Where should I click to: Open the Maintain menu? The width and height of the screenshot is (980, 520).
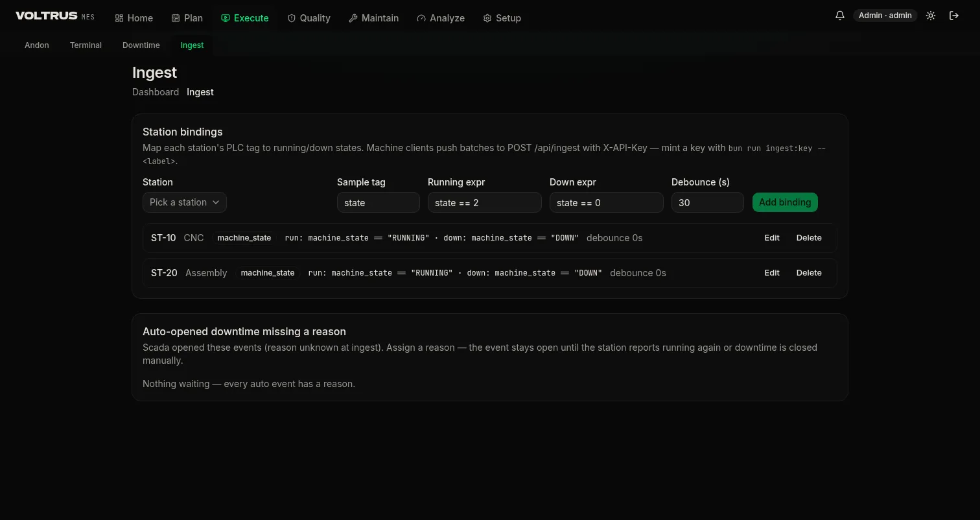[x=373, y=18]
